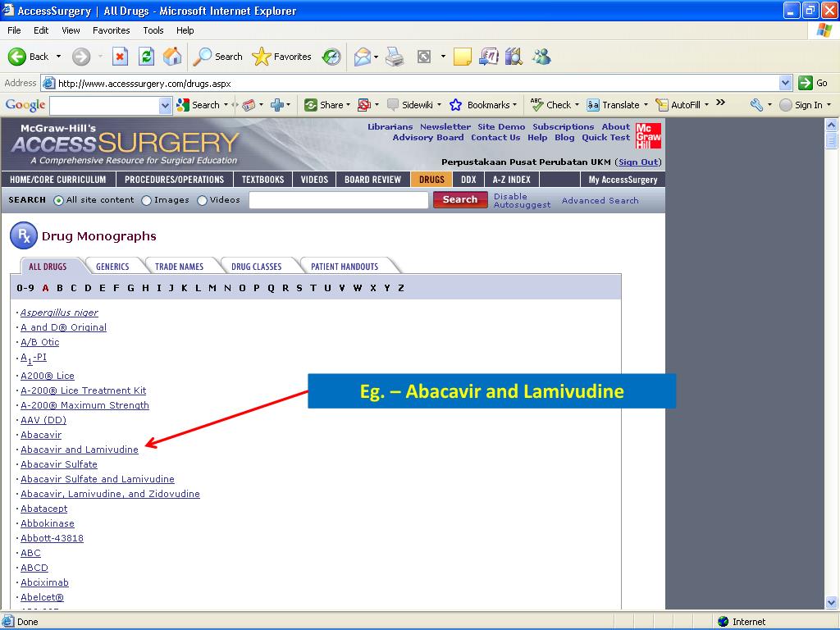
Task: Click the Messenger people icon
Action: [x=541, y=57]
